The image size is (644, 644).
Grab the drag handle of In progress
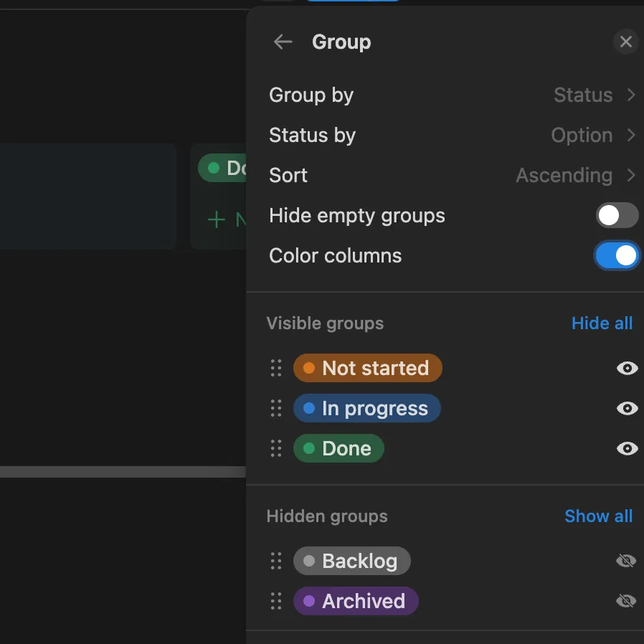coord(276,408)
